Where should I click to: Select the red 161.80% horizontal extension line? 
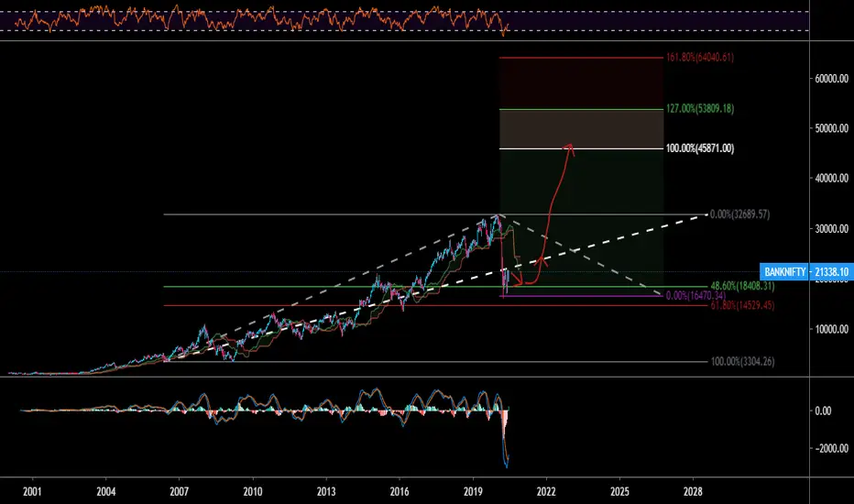pos(581,57)
